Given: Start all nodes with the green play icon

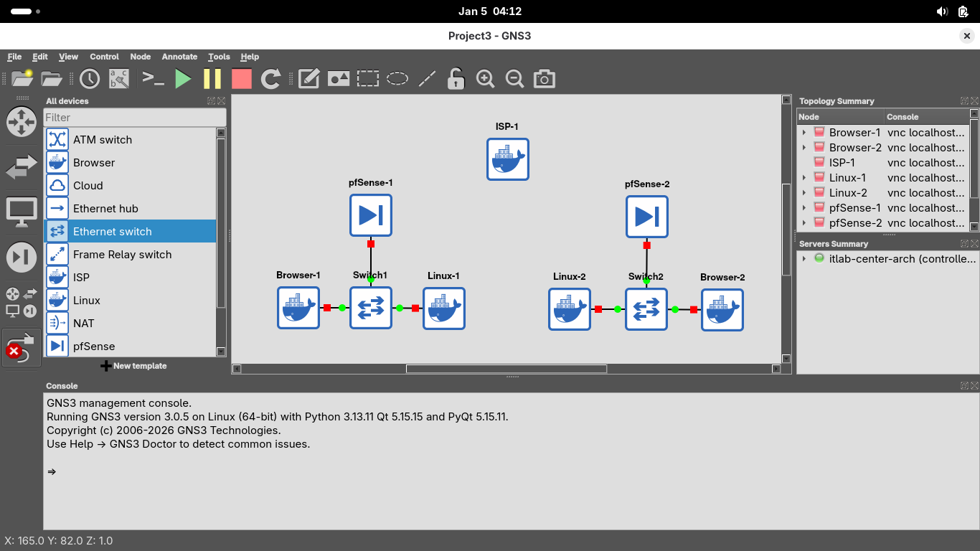Looking at the screenshot, I should [x=184, y=79].
